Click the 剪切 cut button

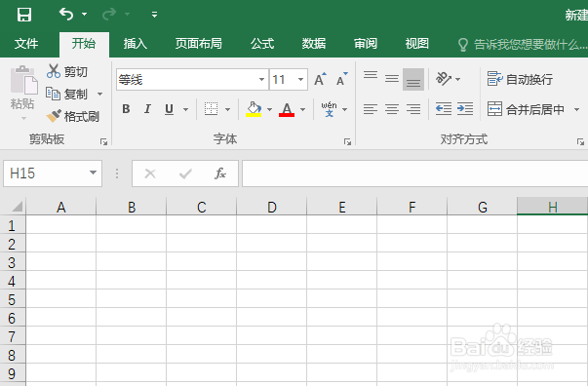(67, 71)
